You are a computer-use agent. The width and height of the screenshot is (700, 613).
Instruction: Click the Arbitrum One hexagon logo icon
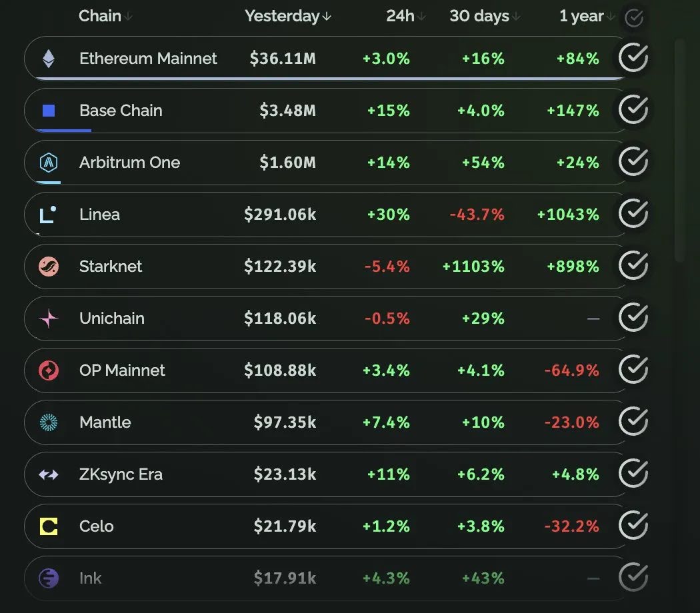(x=49, y=163)
